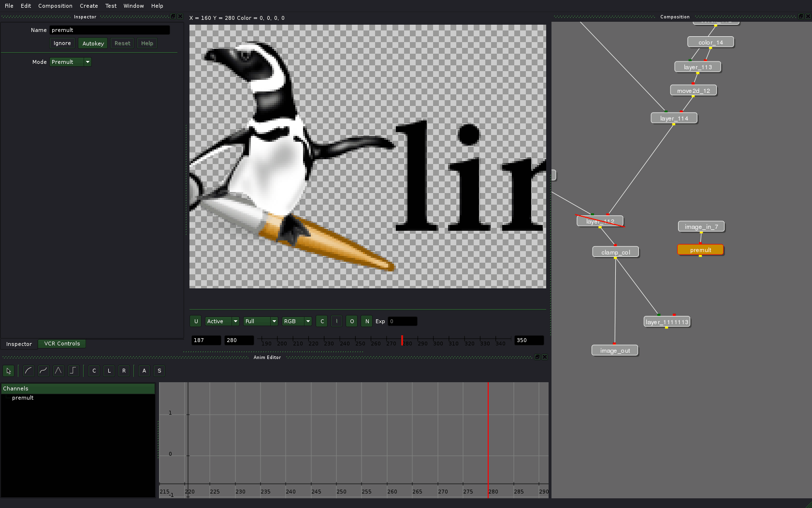Select the layer_1111113 node
This screenshot has height=508, width=812.
667,322
